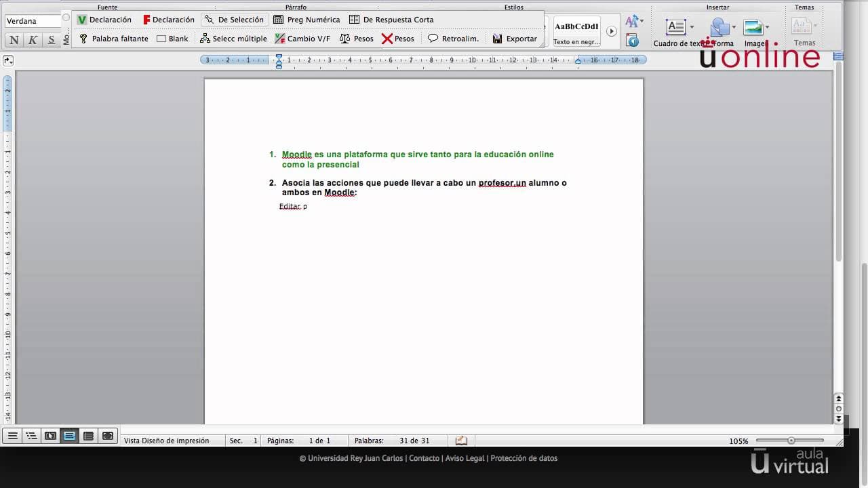Viewport: 868px width, 488px height.
Task: Toggle Cambio V/F option
Action: 302,39
